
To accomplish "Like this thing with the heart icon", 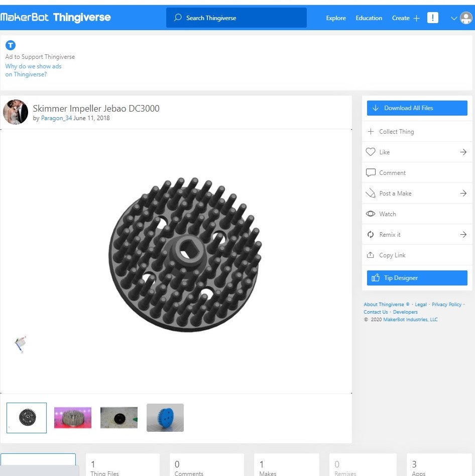I will (371, 152).
